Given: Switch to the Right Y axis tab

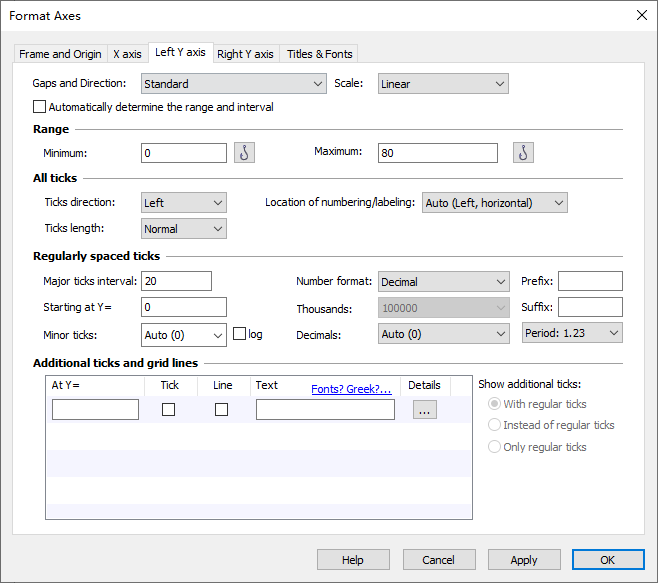Looking at the screenshot, I should (x=245, y=54).
